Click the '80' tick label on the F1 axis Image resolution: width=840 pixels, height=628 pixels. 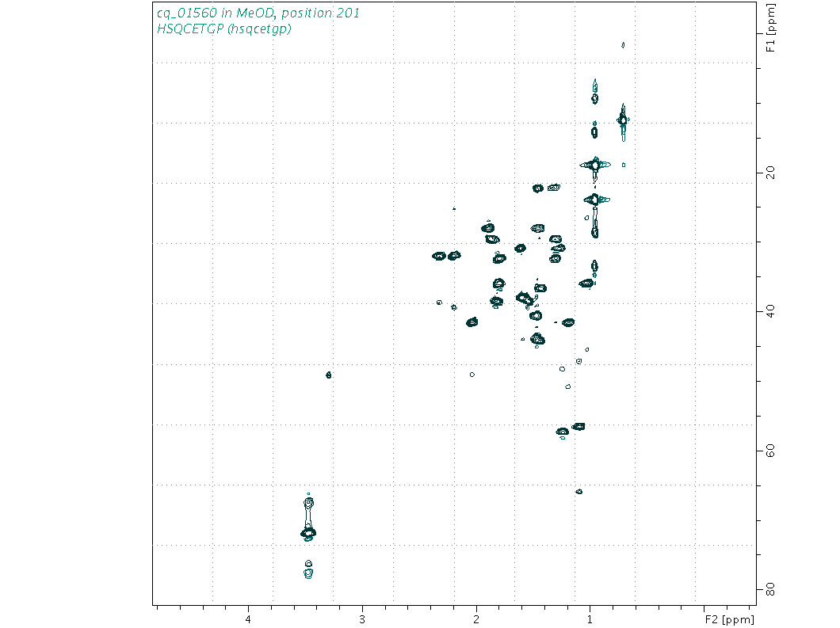tap(770, 589)
